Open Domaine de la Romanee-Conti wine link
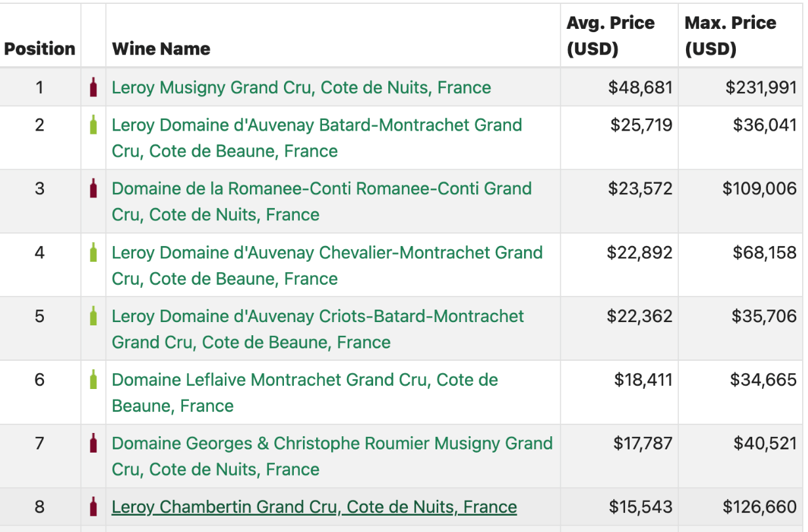This screenshot has height=532, width=808. (x=321, y=201)
